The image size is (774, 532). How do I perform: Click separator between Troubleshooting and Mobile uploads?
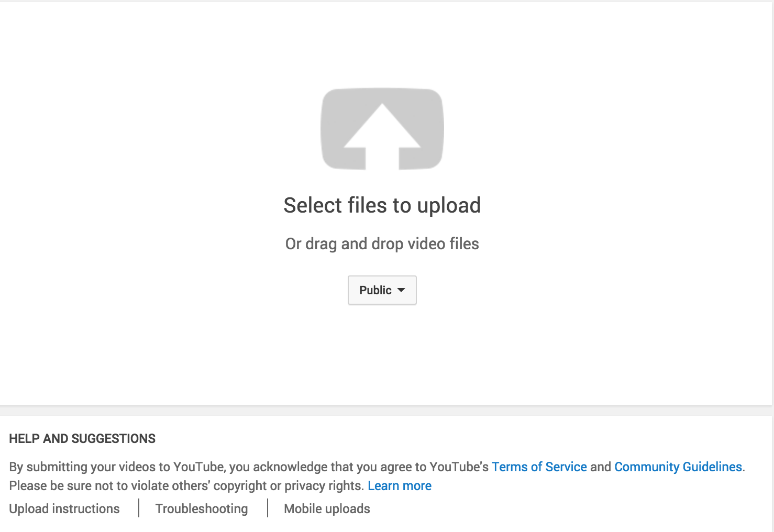(x=268, y=508)
